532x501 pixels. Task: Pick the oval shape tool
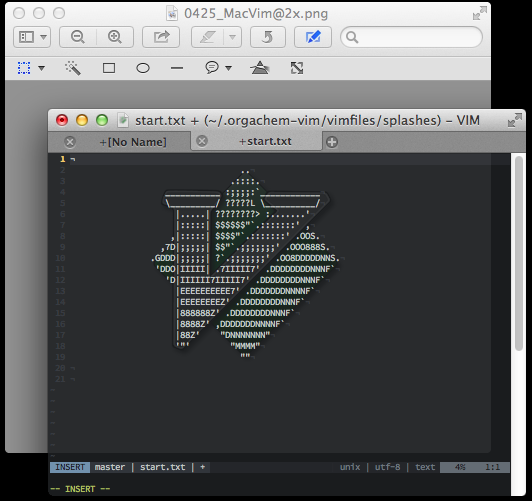(x=143, y=68)
